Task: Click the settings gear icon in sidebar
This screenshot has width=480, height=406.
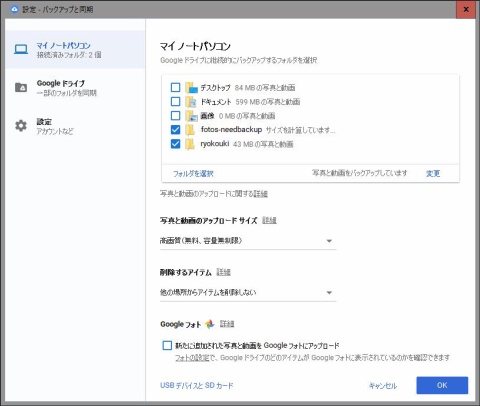Action: (x=21, y=126)
